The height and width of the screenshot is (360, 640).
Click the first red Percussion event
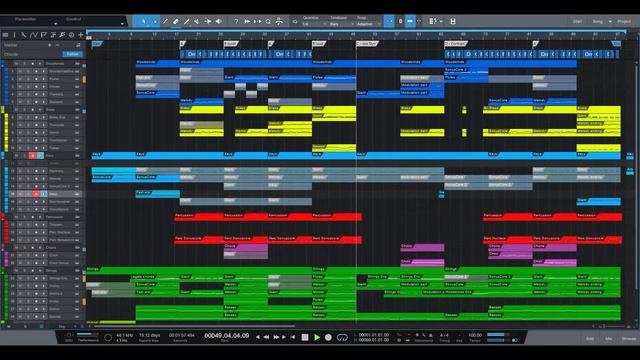pyautogui.click(x=199, y=216)
